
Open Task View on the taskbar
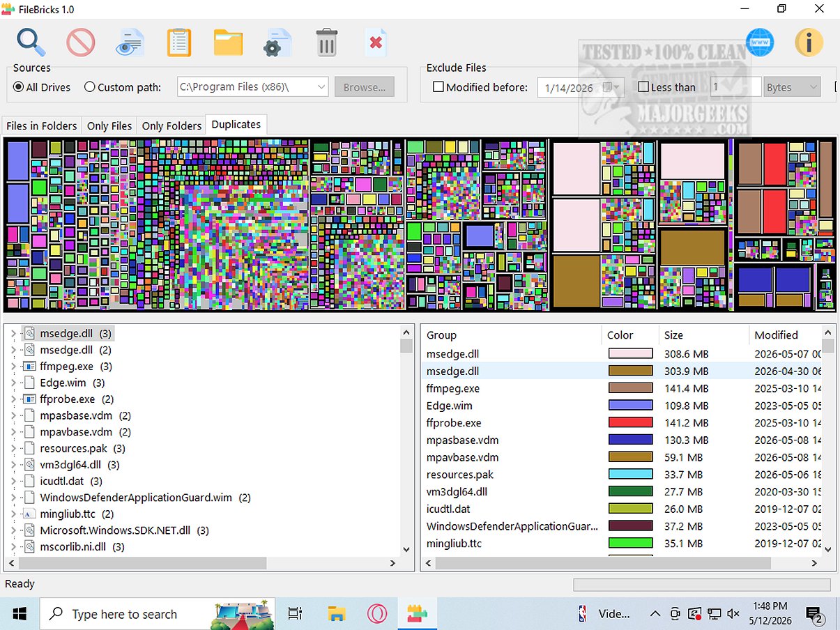295,614
